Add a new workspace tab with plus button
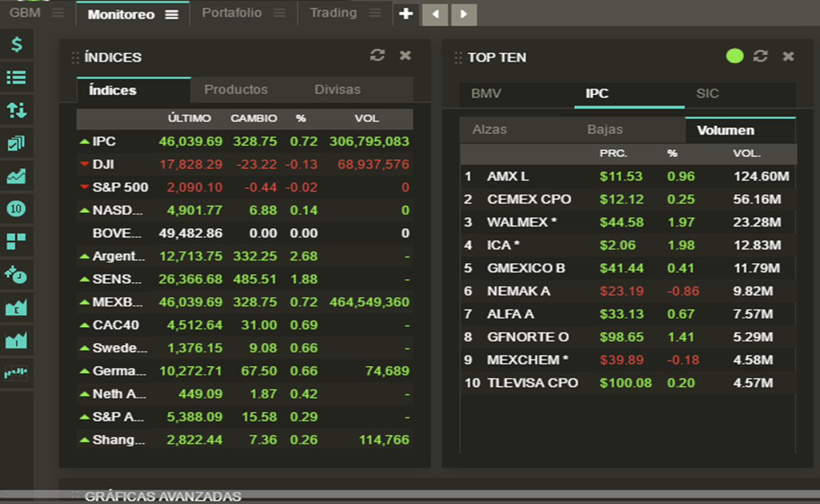The width and height of the screenshot is (820, 504). click(406, 14)
